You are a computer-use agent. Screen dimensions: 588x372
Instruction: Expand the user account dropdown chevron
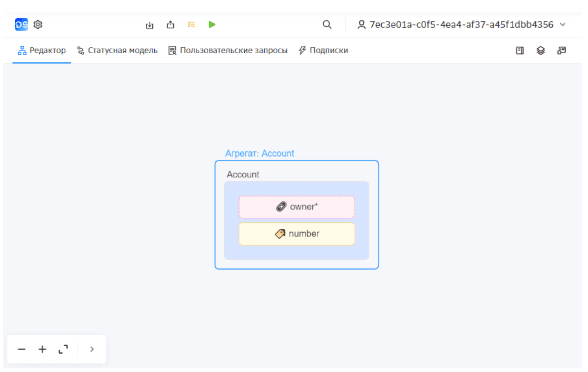[x=563, y=25]
